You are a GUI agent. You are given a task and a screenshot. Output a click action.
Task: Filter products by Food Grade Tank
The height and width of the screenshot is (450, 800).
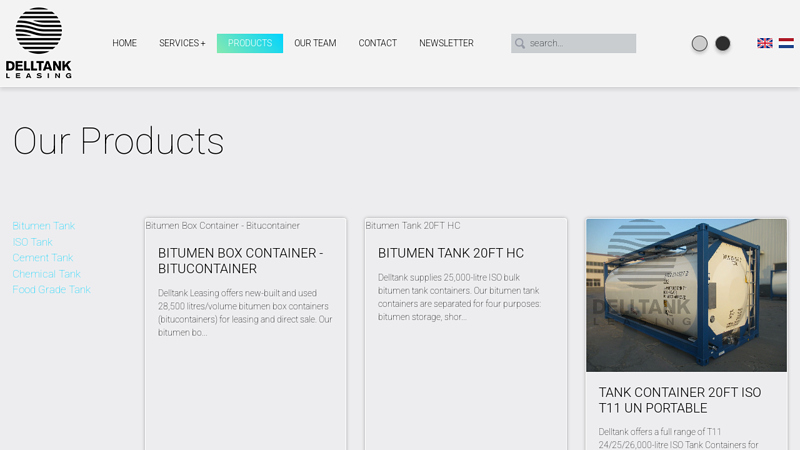click(52, 289)
